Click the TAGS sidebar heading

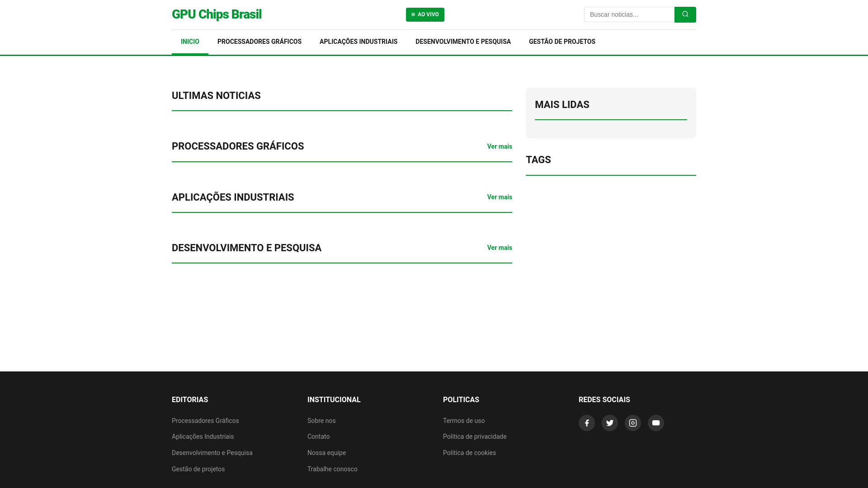coord(538,160)
